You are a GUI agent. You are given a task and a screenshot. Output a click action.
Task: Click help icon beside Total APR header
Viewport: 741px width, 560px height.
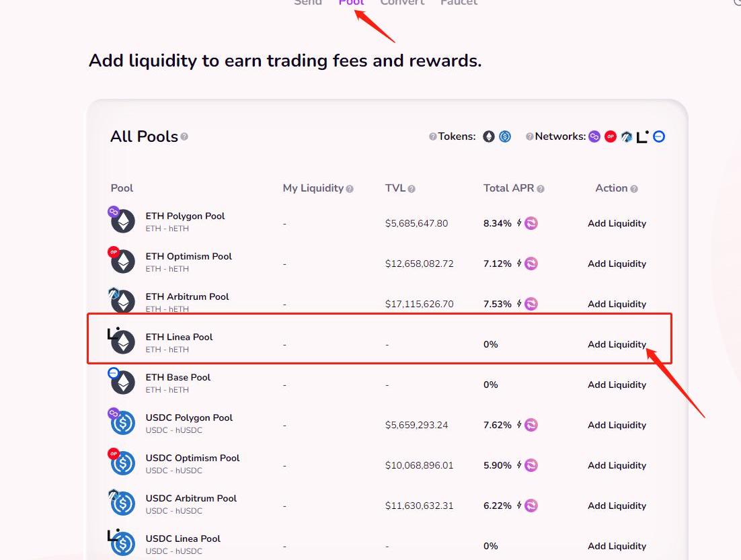pos(541,189)
